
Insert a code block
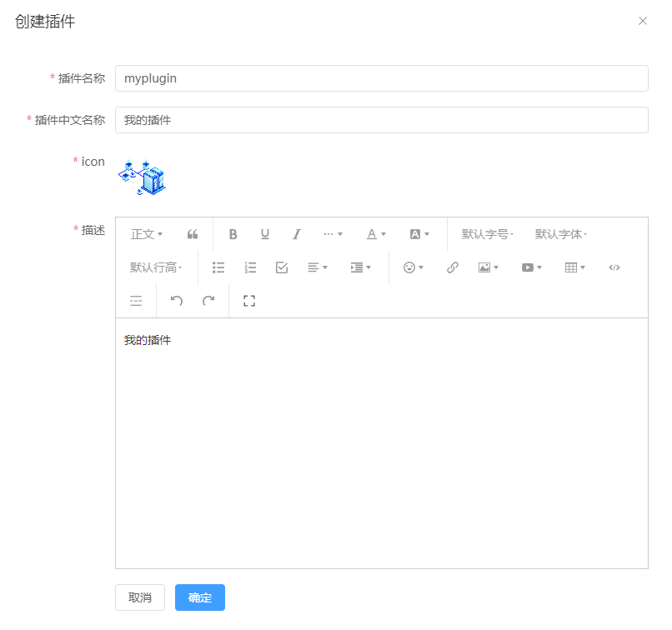[614, 267]
